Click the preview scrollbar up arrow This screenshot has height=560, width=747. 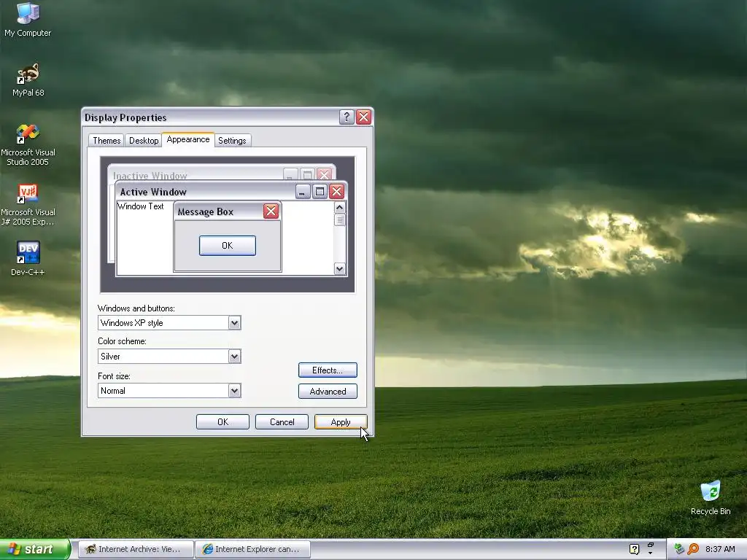click(x=339, y=207)
